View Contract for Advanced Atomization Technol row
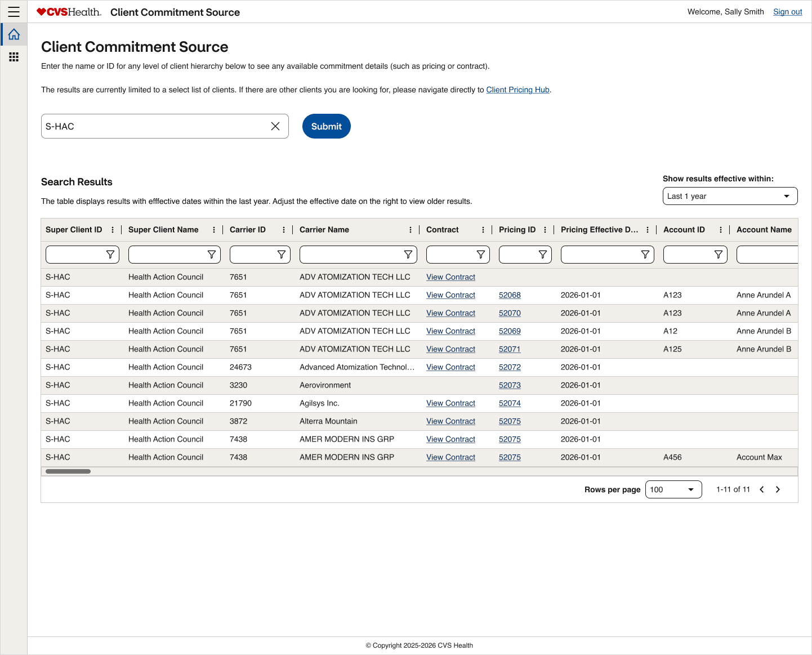 coord(450,367)
